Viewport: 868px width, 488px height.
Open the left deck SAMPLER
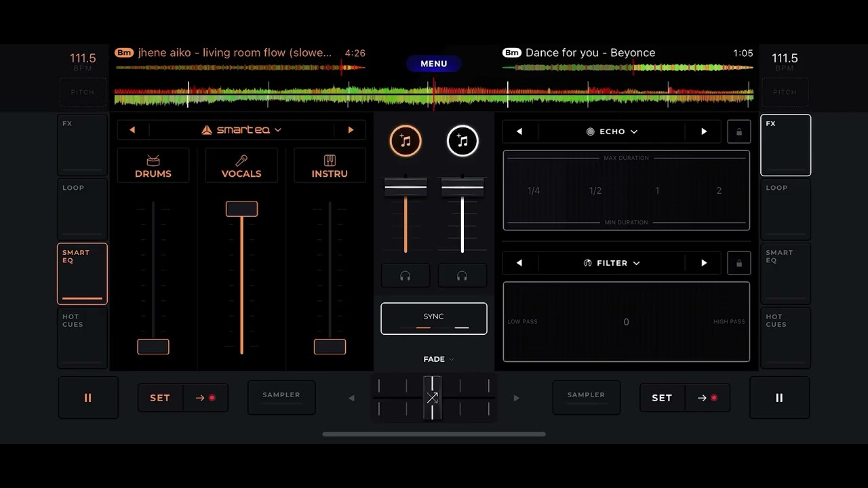[x=281, y=397]
